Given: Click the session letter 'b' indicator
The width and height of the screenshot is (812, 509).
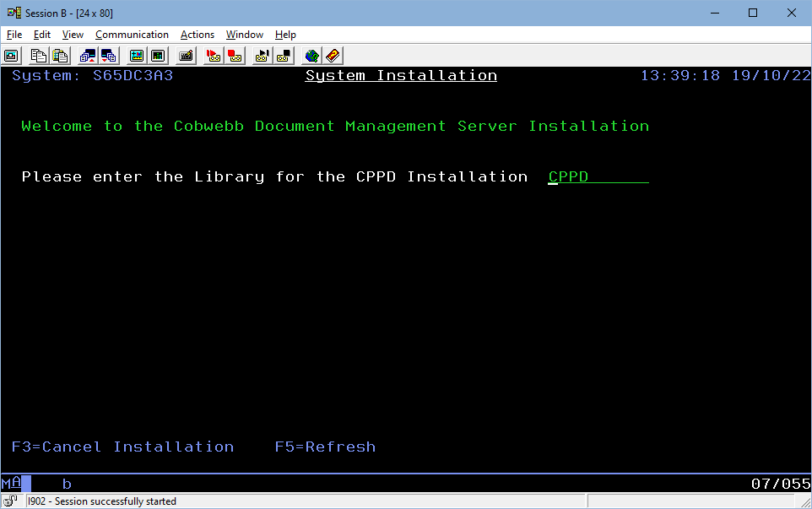Looking at the screenshot, I should [x=67, y=485].
